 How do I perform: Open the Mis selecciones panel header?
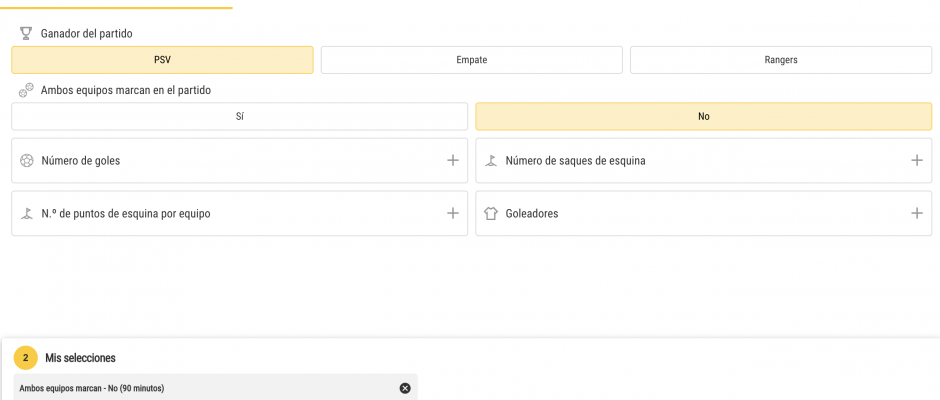(80, 358)
